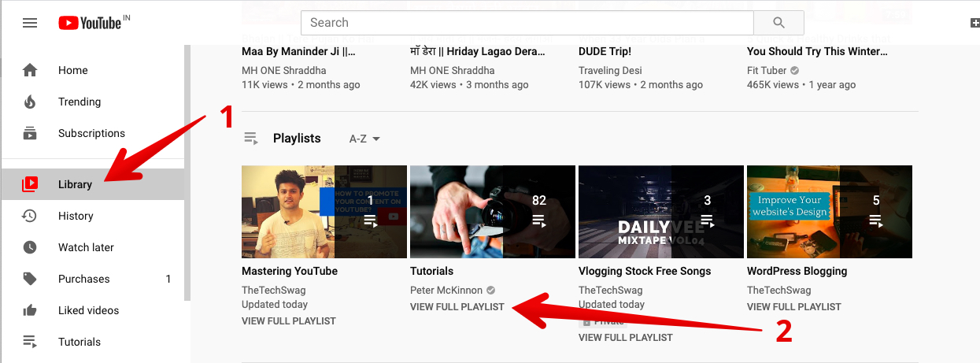The width and height of the screenshot is (980, 363).
Task: Click the Playlists heading
Action: [297, 139]
